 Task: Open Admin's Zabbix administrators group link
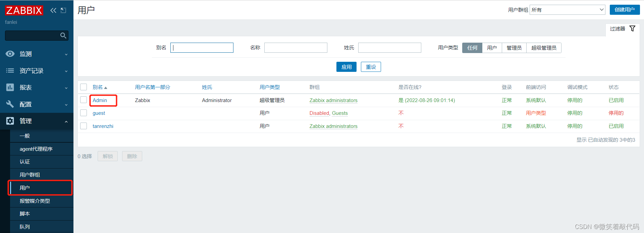point(333,100)
